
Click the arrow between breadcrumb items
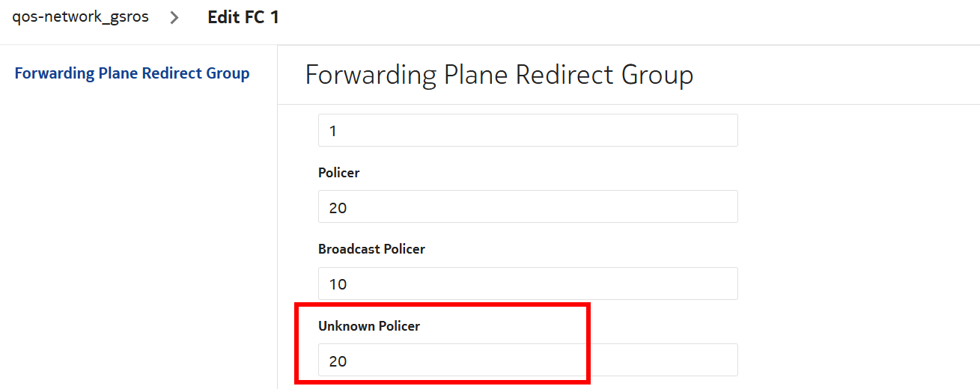(x=174, y=18)
